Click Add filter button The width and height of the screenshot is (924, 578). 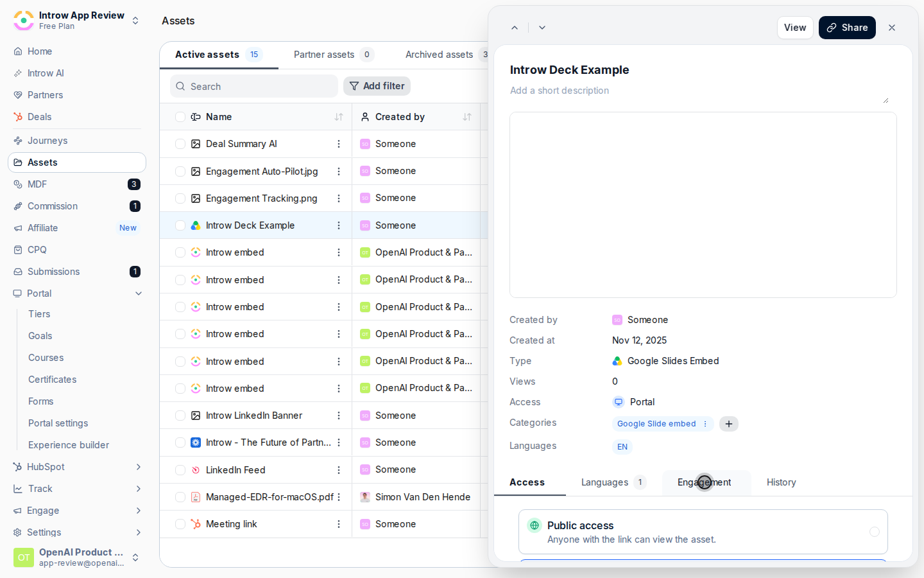[377, 86]
